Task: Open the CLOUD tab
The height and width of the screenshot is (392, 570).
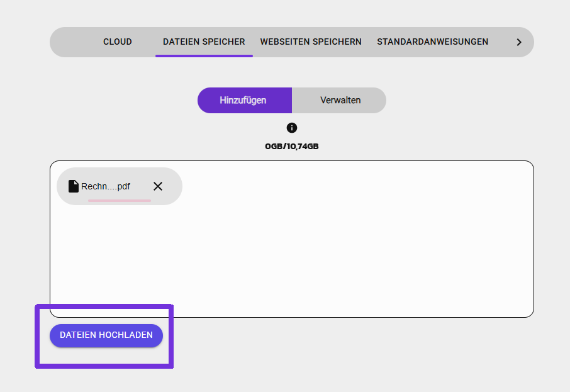Action: click(118, 42)
